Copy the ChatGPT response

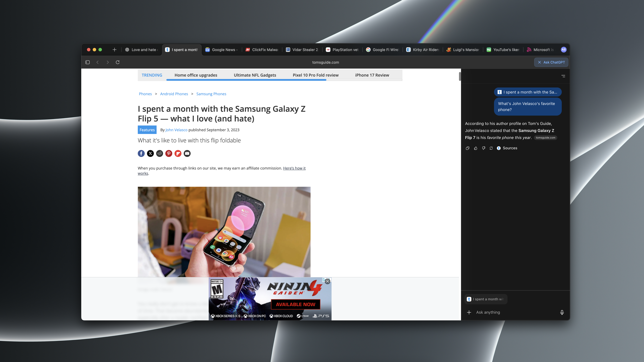[x=467, y=148]
